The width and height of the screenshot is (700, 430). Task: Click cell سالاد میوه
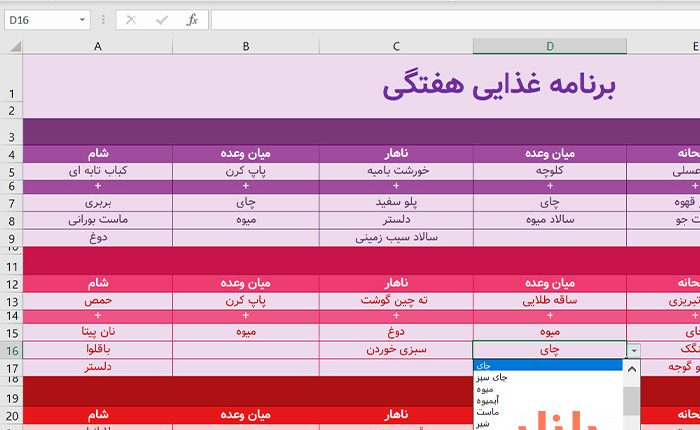coord(550,220)
